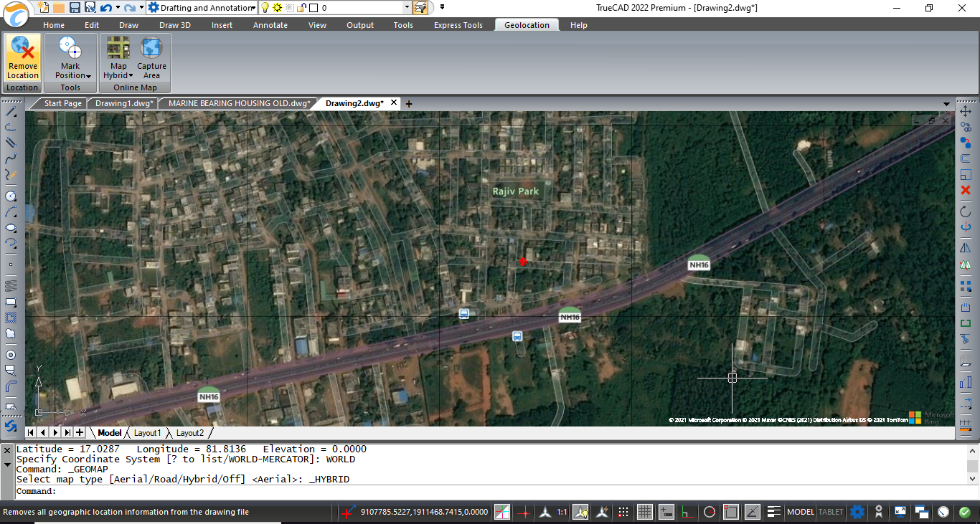Image resolution: width=980 pixels, height=524 pixels.
Task: Switch MODEL space toggle in status bar
Action: (800, 512)
